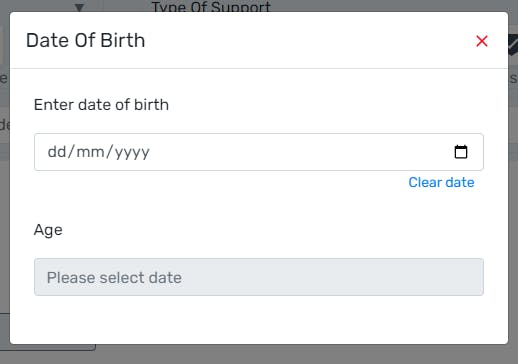Click the Clear date link
The width and height of the screenshot is (518, 364).
click(x=441, y=182)
